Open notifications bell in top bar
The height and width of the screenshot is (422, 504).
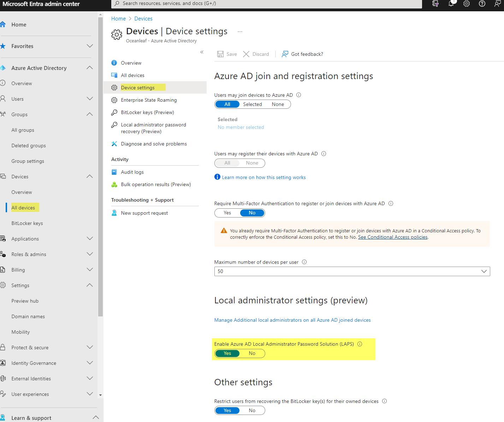pyautogui.click(x=451, y=4)
